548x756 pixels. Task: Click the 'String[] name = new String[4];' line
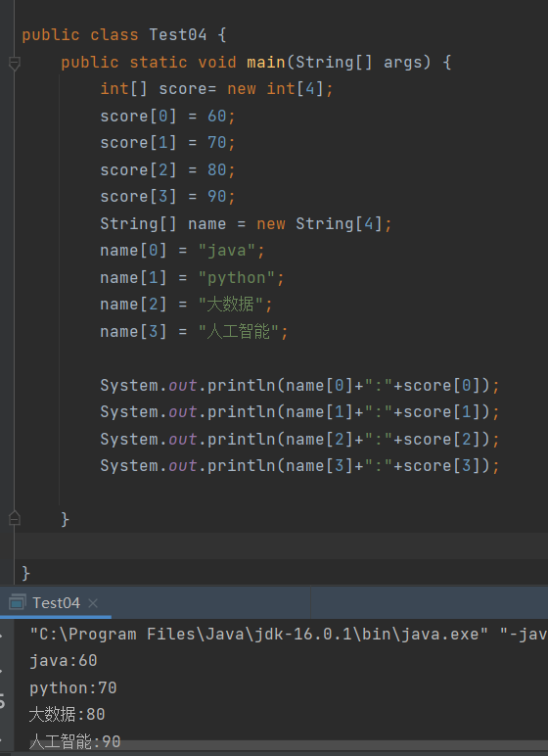click(246, 223)
